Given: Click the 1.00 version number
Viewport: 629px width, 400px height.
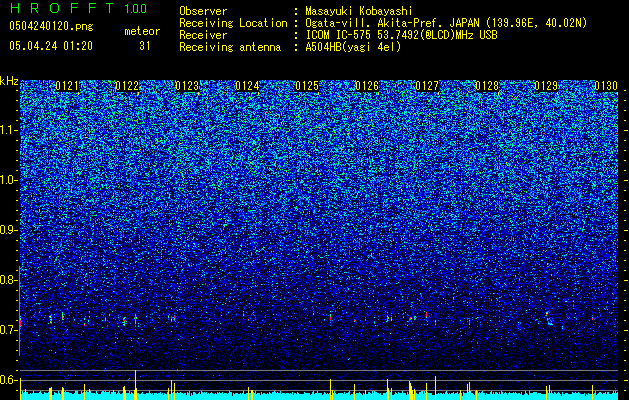Looking at the screenshot, I should point(136,9).
